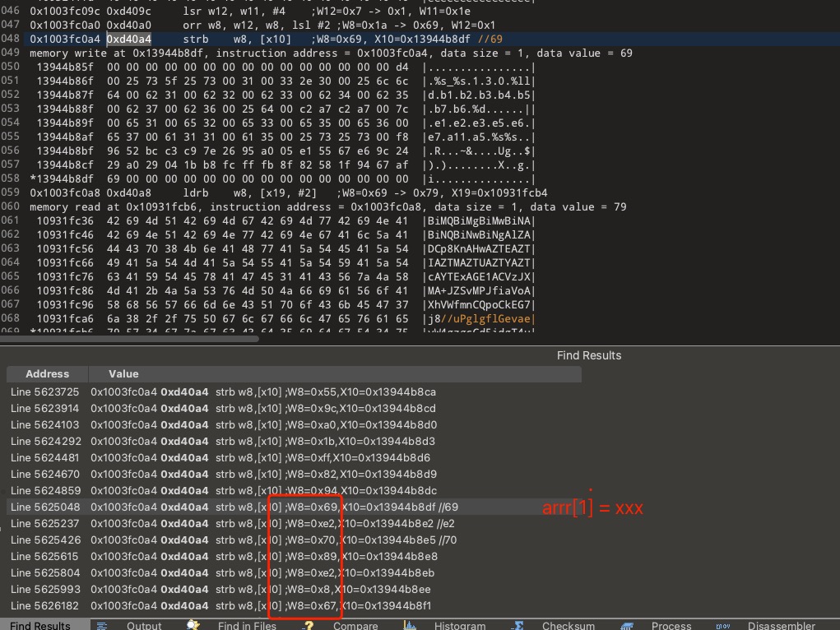Click line number 058 in the gutter

10,178
